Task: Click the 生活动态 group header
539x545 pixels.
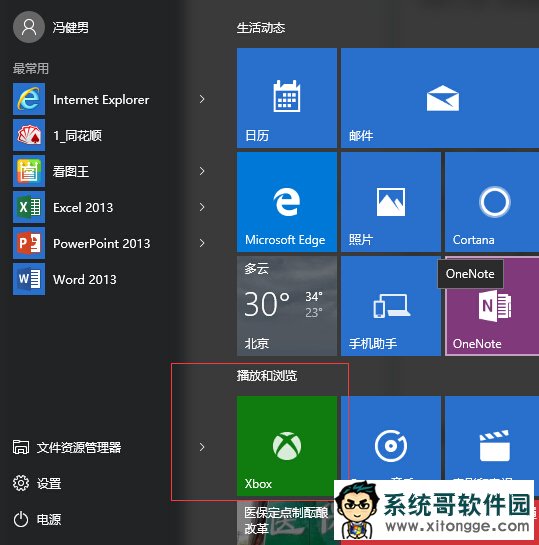Action: [x=261, y=28]
